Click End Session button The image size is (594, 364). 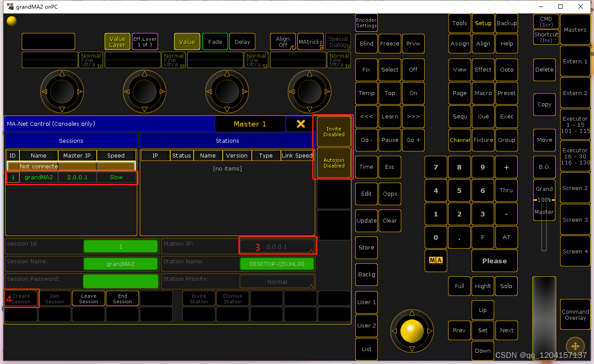pos(122,298)
